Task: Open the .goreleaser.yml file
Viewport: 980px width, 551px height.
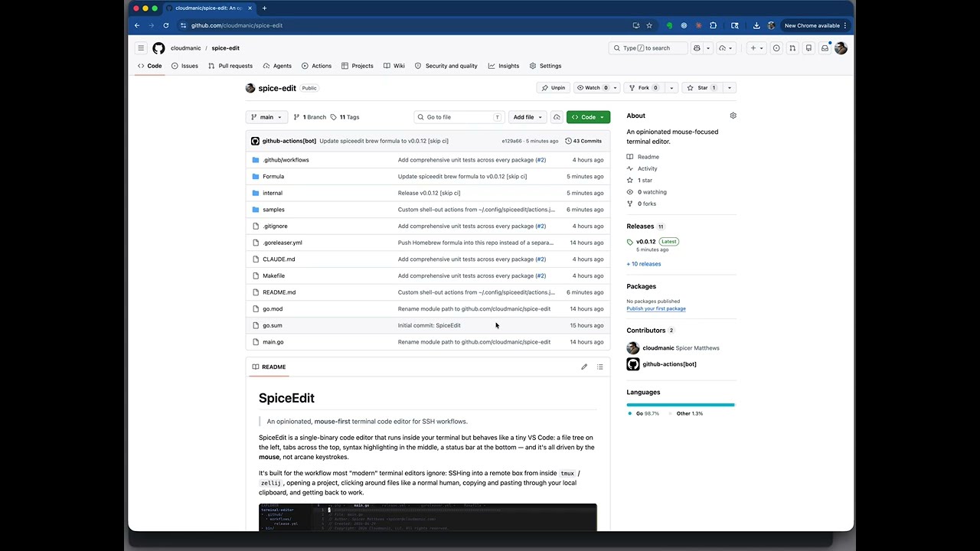Action: point(283,243)
